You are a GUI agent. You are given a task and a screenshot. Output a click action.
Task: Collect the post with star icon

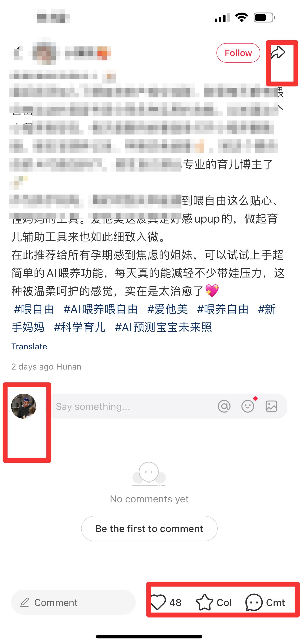tap(204, 602)
